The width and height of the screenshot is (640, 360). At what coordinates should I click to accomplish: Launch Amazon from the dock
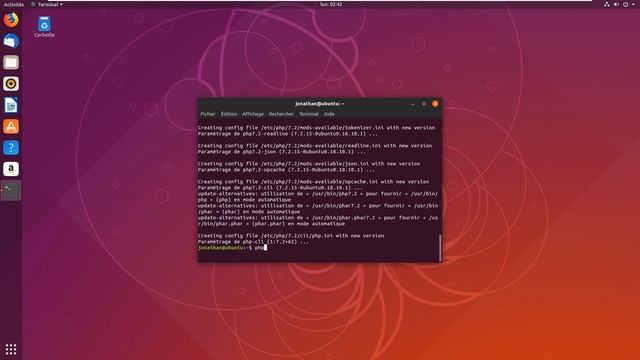(x=11, y=169)
